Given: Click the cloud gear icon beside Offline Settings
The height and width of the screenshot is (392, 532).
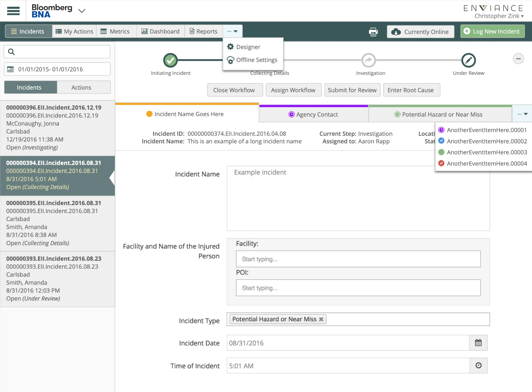Looking at the screenshot, I should [x=230, y=60].
